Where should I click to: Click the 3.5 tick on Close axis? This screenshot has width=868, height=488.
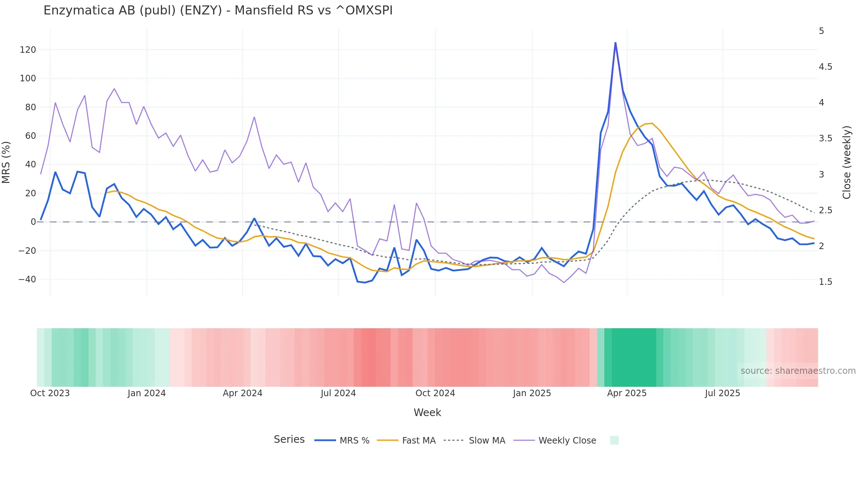825,138
